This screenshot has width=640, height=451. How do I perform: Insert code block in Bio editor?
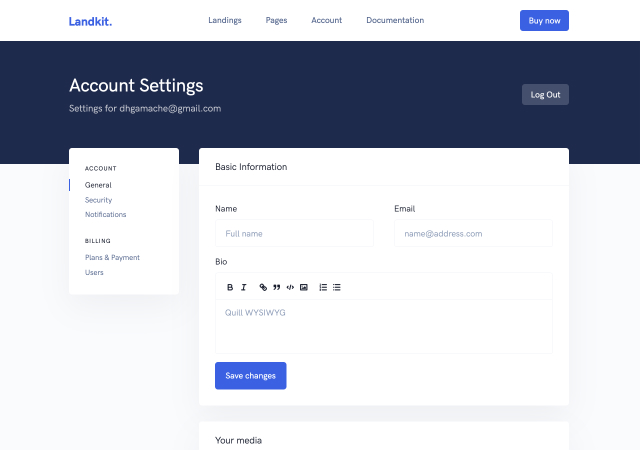(290, 287)
